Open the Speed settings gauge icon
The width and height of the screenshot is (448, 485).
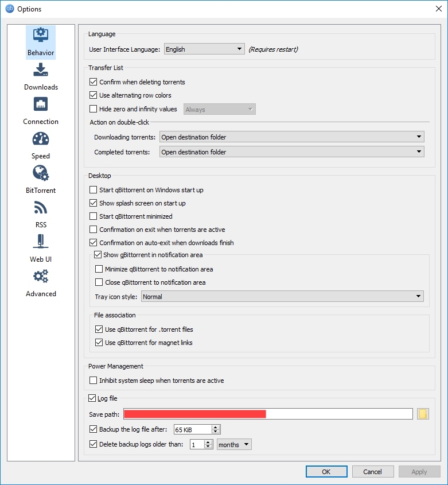coord(41,138)
